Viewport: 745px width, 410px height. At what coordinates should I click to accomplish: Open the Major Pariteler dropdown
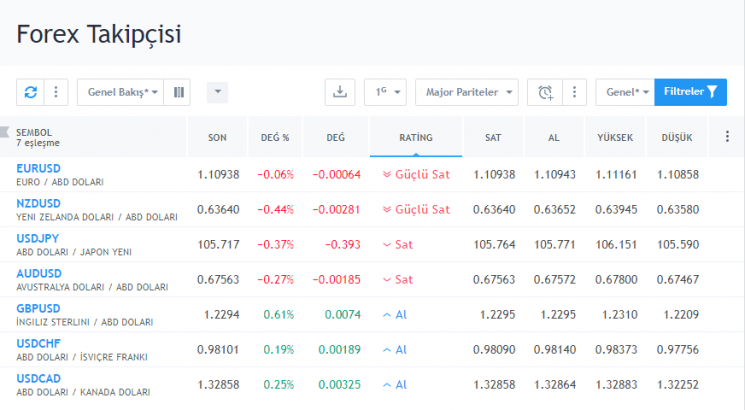tap(467, 92)
